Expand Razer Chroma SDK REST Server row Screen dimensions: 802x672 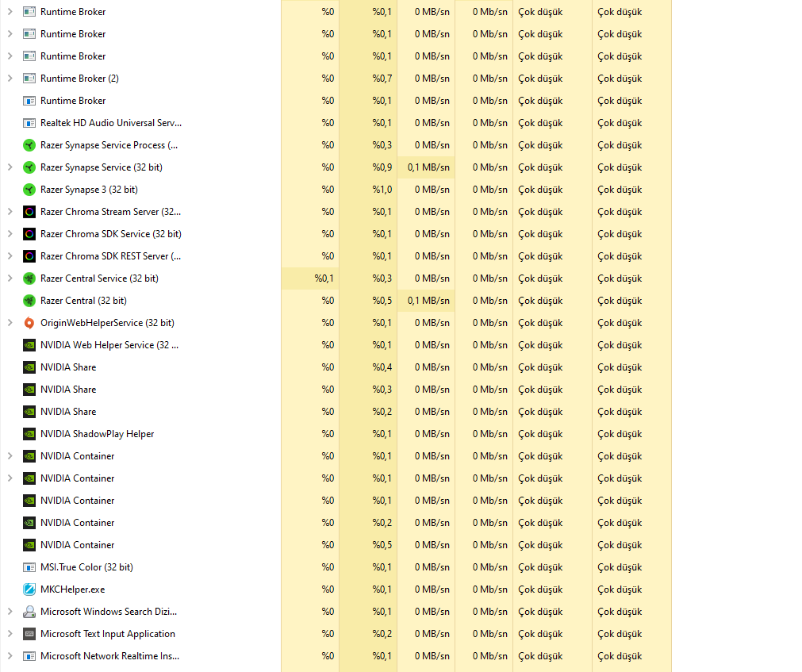click(10, 256)
